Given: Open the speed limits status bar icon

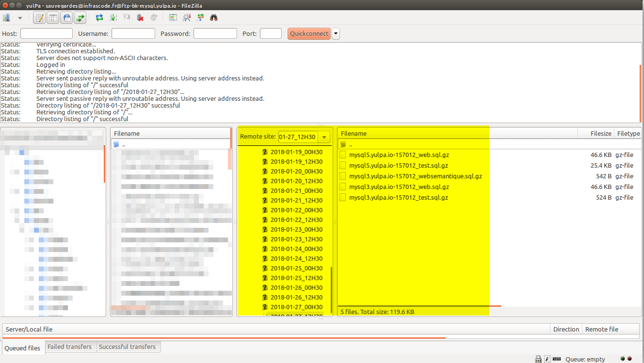Looking at the screenshot, I should pyautogui.click(x=557, y=359).
